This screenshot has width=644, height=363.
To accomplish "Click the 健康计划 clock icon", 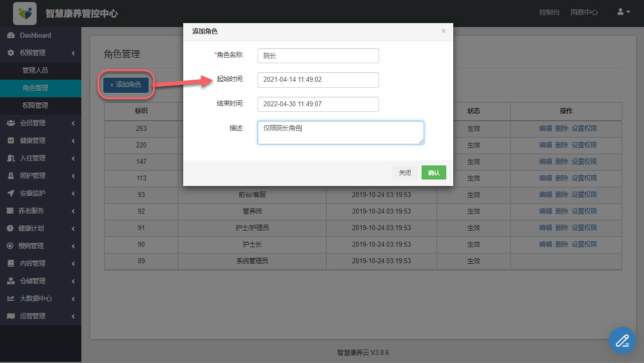I will coord(11,229).
